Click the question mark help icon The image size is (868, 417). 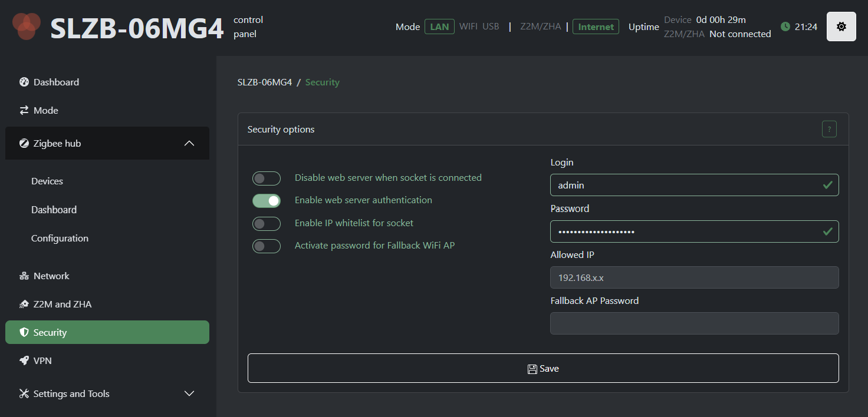coord(829,129)
